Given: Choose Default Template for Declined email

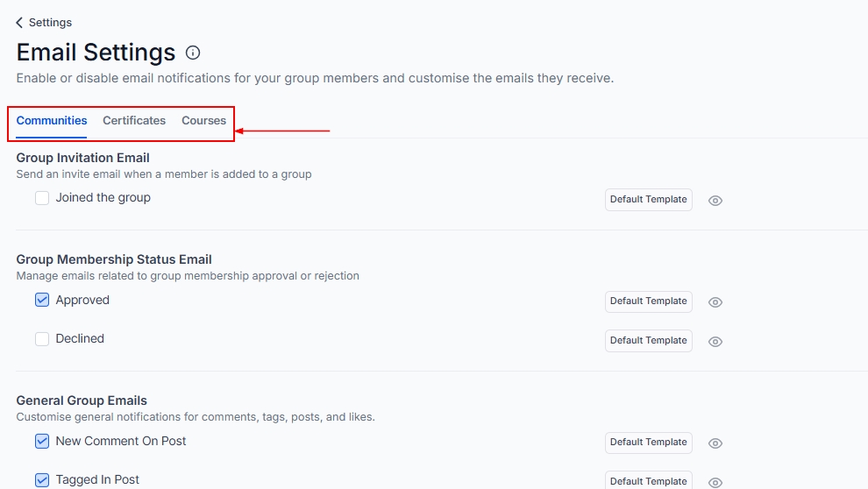Looking at the screenshot, I should click(648, 341).
